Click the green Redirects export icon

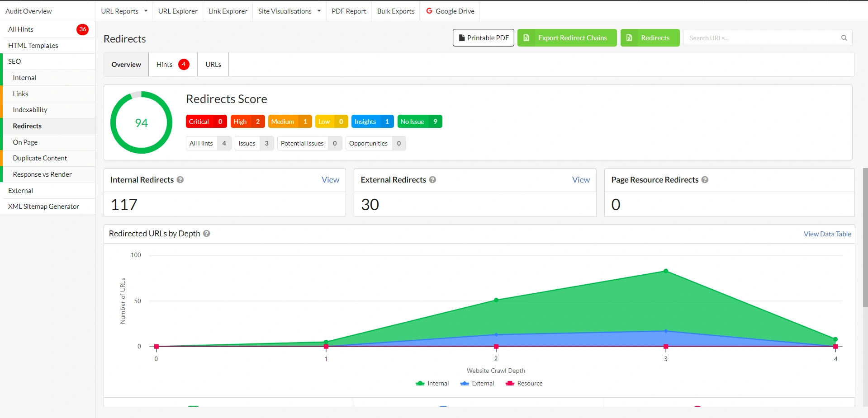[629, 38]
